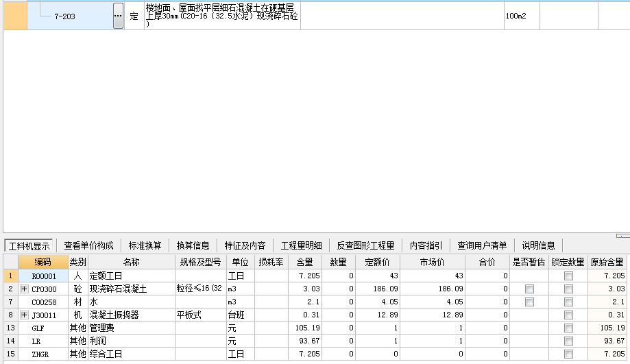Screen dimensions: 630x364
Task: Toggle 锁定数量 checkbox for 混凝土振捣器
Action: pos(568,315)
